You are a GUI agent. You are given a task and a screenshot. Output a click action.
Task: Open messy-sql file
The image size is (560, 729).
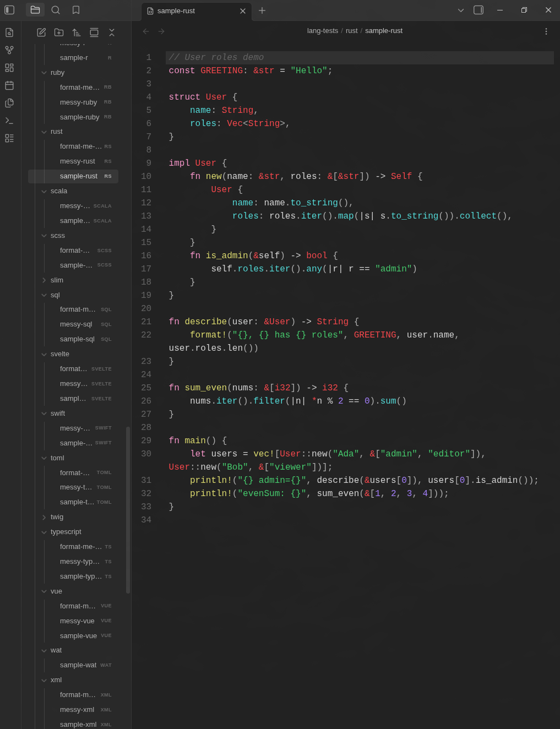click(73, 324)
